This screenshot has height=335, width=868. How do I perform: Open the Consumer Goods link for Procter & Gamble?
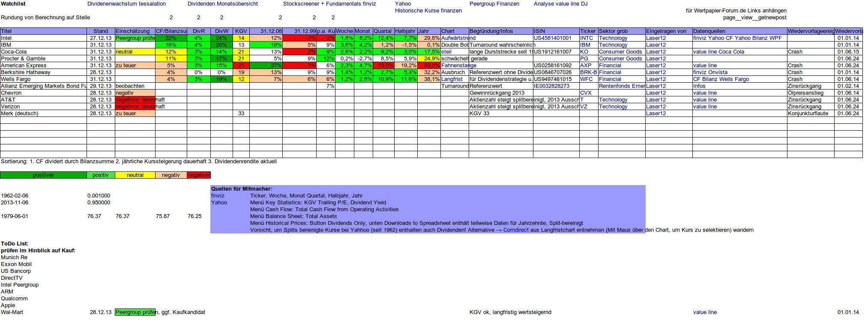(620, 59)
